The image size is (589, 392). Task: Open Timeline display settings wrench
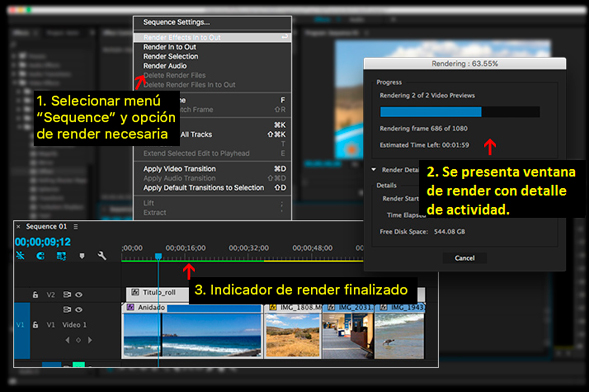tap(102, 256)
